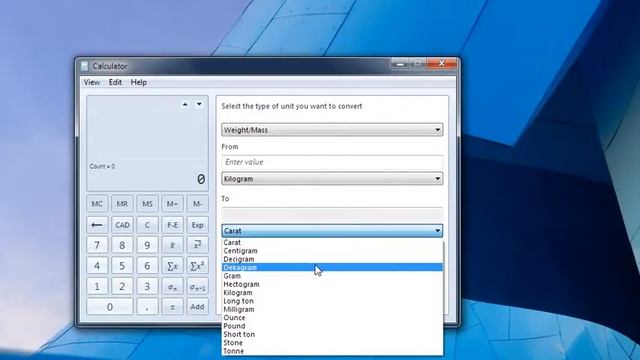The width and height of the screenshot is (640, 360).
Task: Select Long ton from the unit list
Action: [x=332, y=301]
